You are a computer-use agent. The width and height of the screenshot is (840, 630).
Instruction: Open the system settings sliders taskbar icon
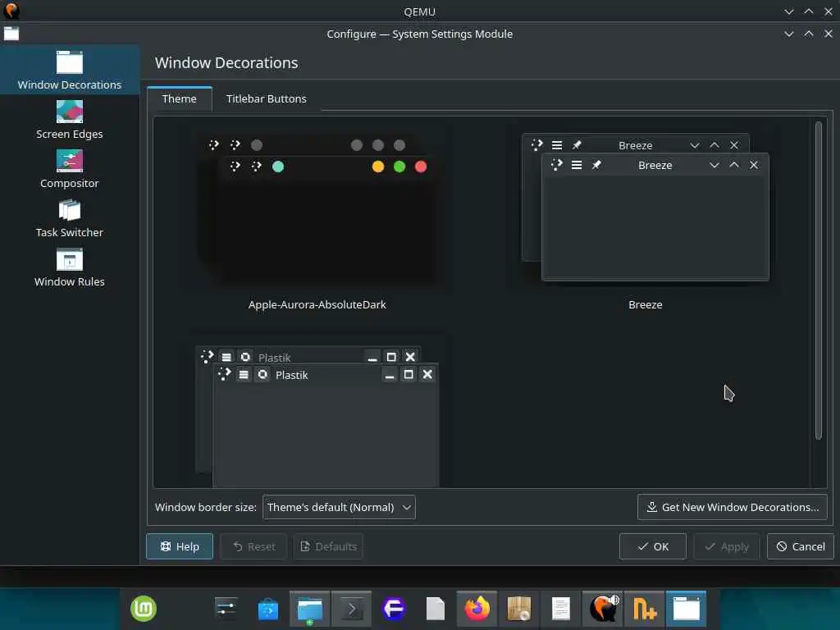(226, 609)
